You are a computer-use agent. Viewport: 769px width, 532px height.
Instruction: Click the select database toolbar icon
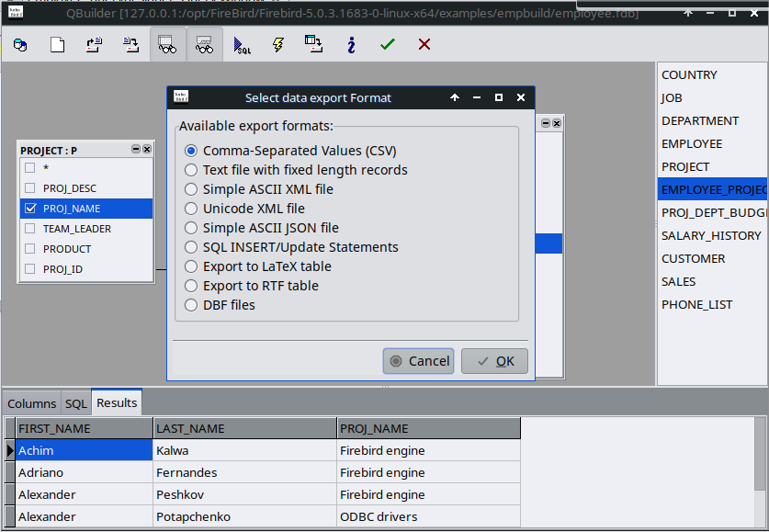(x=20, y=45)
